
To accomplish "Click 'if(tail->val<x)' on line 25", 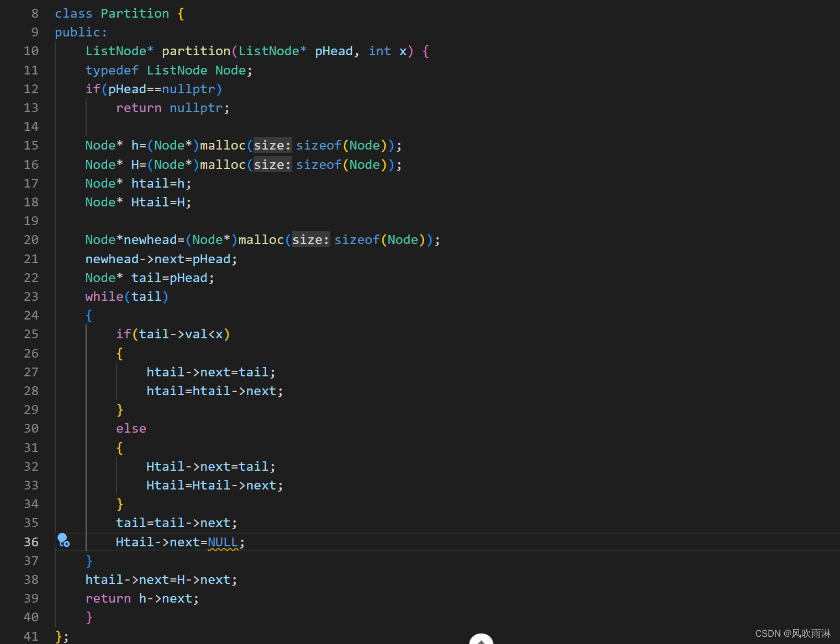I will [173, 334].
